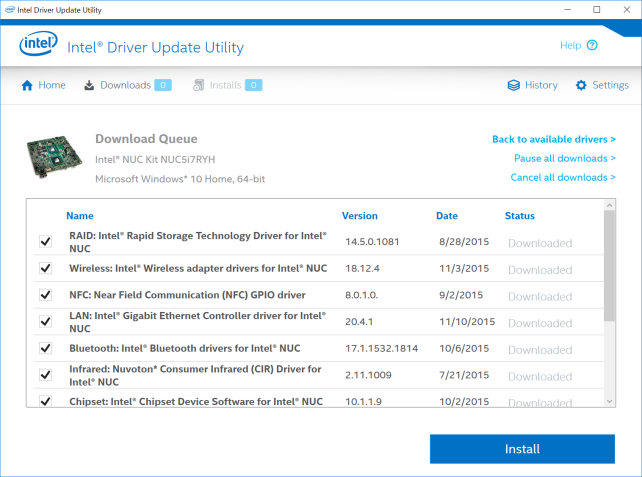Click the Download Queue heading

pos(146,139)
